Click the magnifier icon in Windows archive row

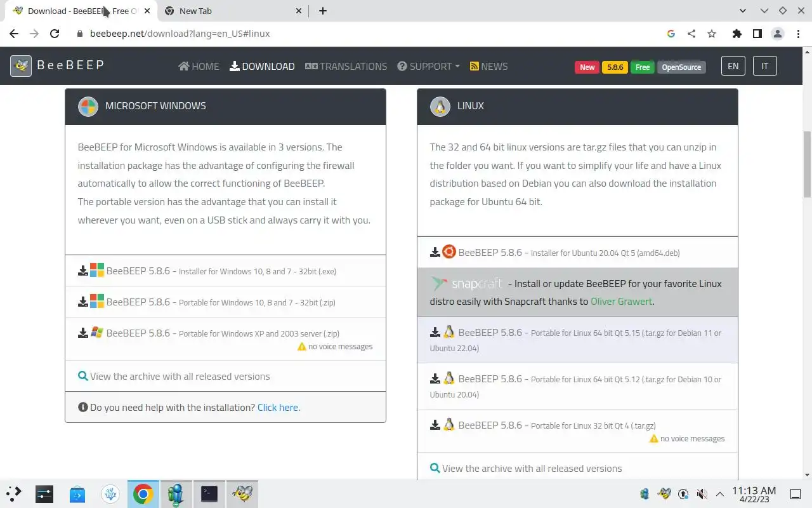point(82,376)
